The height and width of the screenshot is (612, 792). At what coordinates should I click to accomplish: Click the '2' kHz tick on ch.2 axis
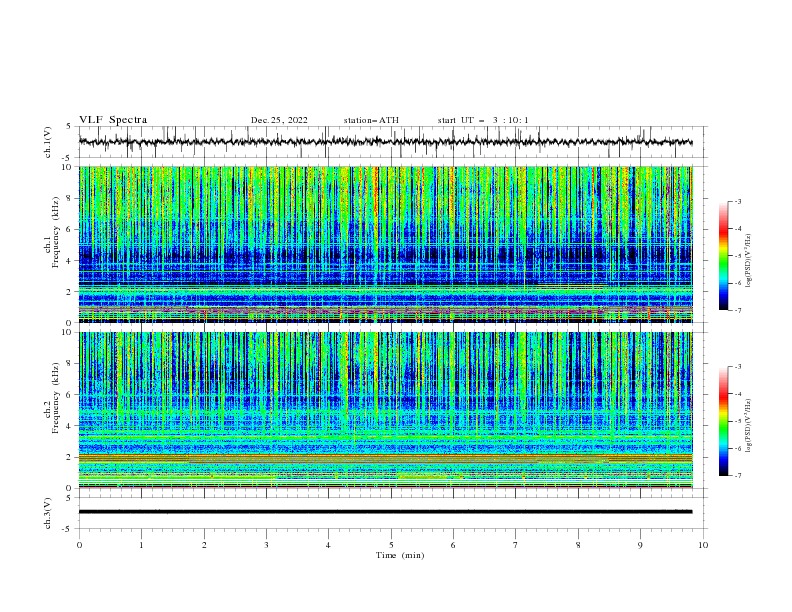click(x=70, y=457)
